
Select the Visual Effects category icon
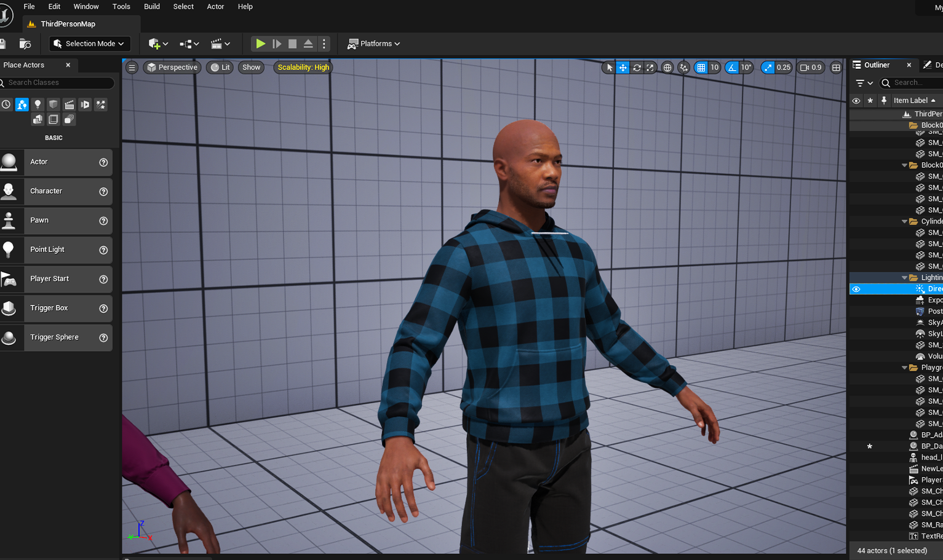(x=101, y=105)
